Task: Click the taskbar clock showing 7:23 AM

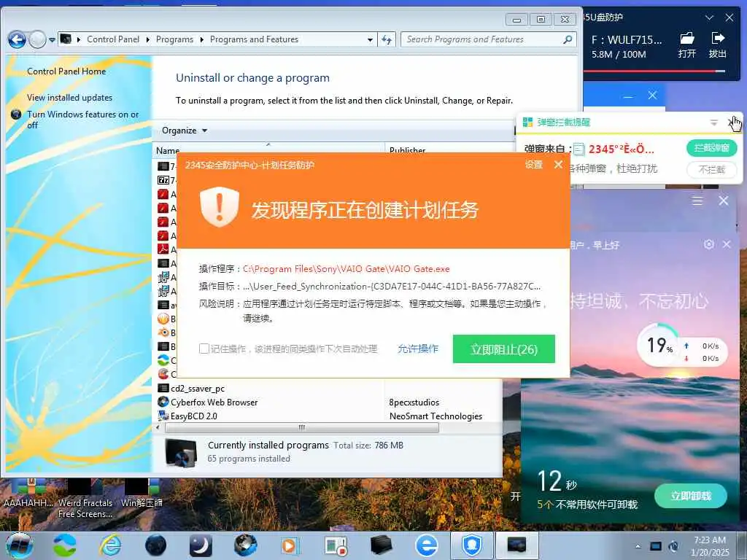Action: 710,546
